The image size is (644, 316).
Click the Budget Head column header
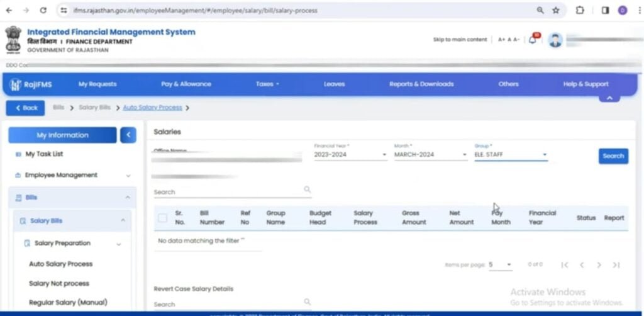click(320, 218)
